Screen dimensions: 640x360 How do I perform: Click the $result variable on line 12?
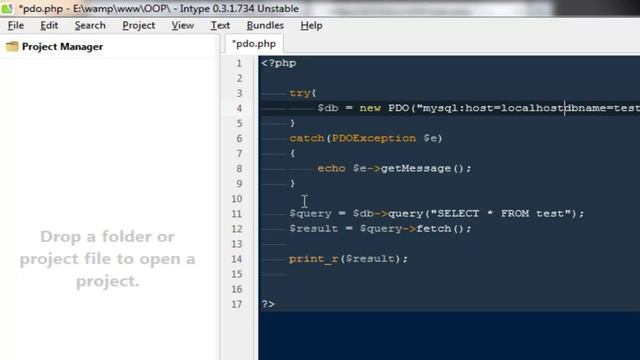click(313, 229)
